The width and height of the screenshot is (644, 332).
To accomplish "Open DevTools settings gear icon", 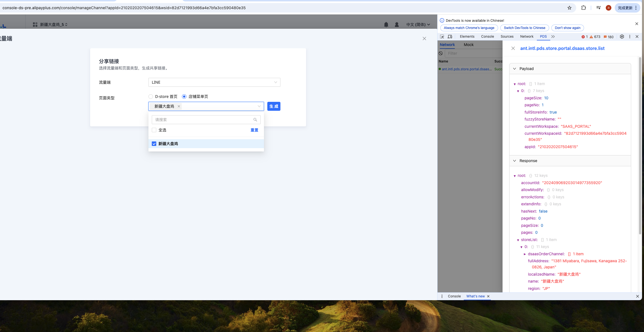I will coord(622,37).
